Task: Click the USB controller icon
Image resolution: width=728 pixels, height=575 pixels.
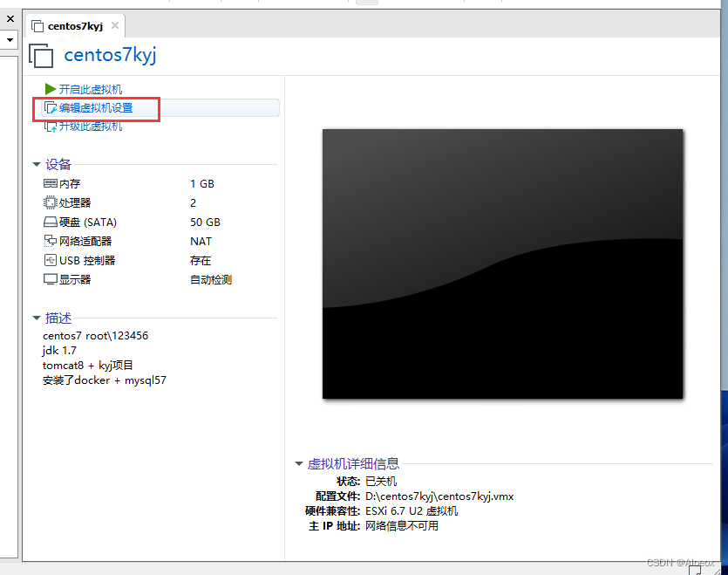Action: [x=51, y=260]
